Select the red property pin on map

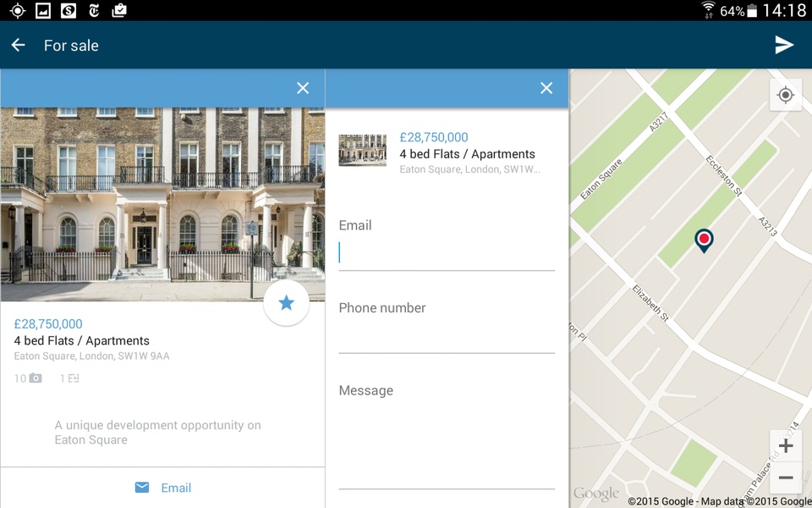pos(704,240)
